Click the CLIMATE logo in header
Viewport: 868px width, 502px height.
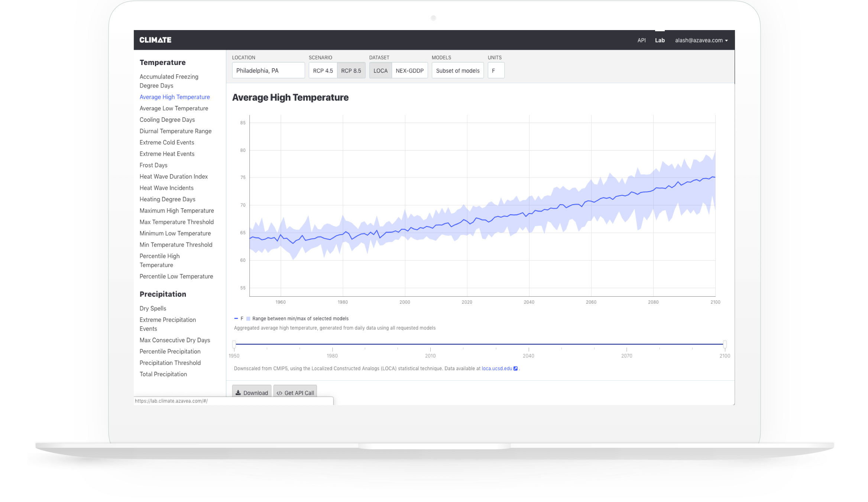155,40
